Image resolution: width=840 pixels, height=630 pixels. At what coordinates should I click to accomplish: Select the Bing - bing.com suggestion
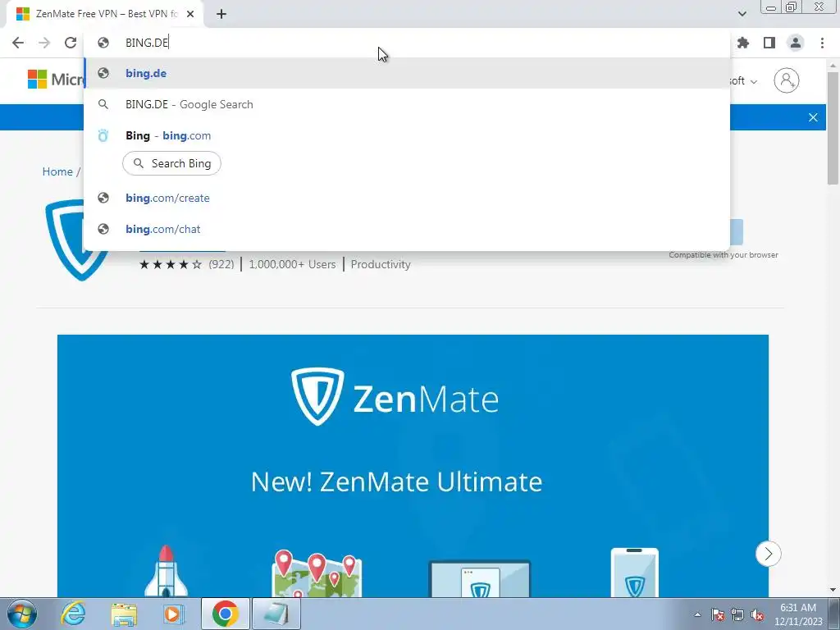tap(407, 135)
